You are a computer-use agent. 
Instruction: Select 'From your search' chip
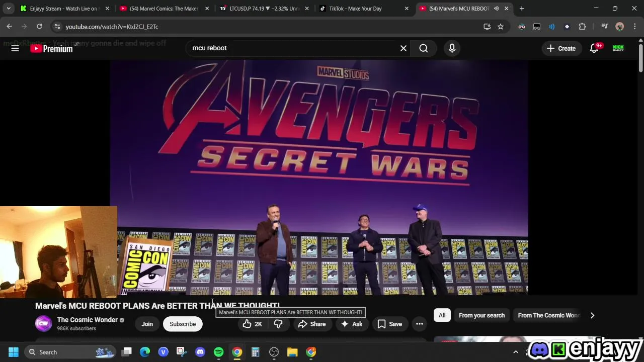point(481,315)
